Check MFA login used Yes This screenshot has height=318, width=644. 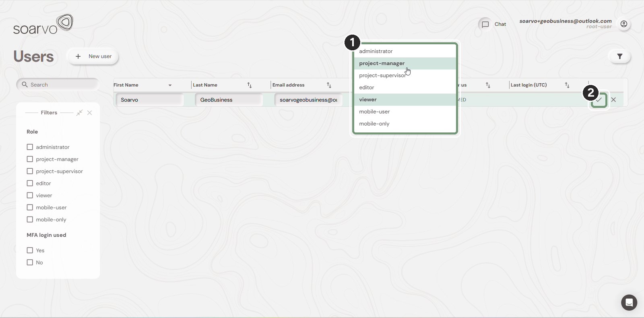pyautogui.click(x=30, y=250)
